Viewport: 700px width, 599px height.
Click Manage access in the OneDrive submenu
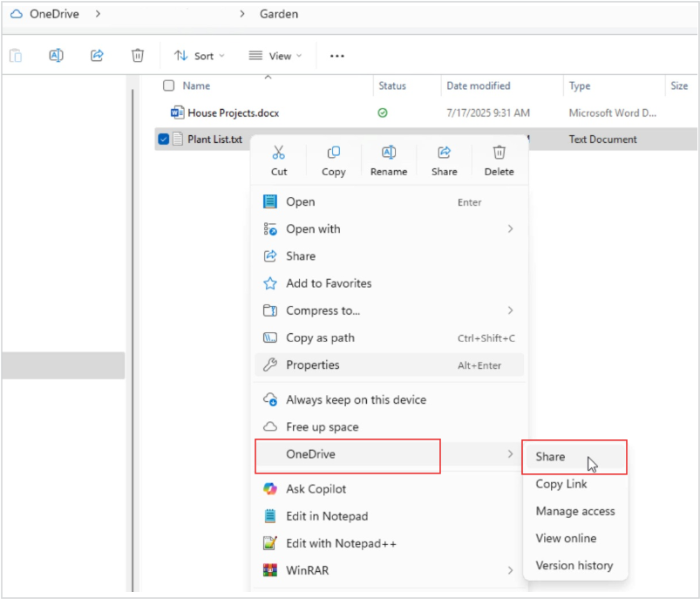pyautogui.click(x=575, y=511)
